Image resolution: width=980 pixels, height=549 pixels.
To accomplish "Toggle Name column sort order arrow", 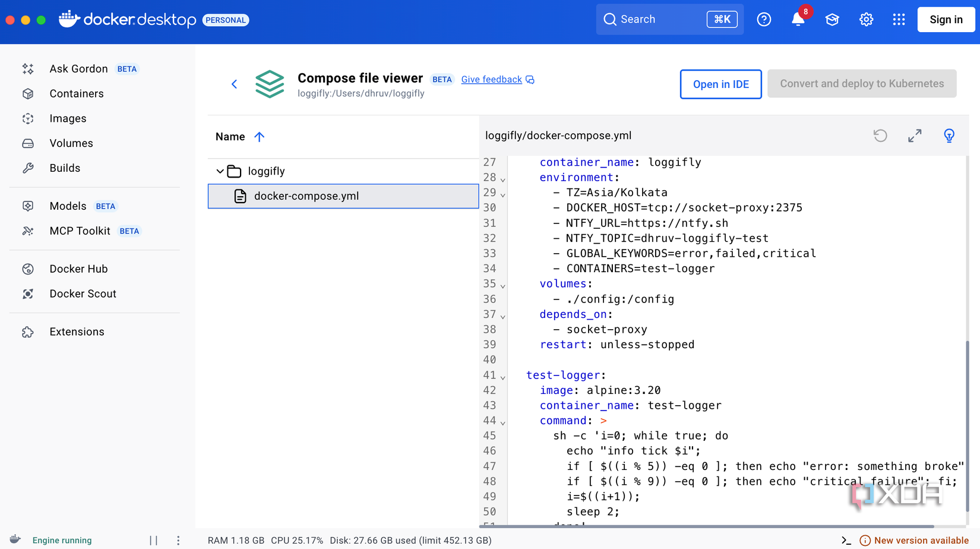I will 260,137.
